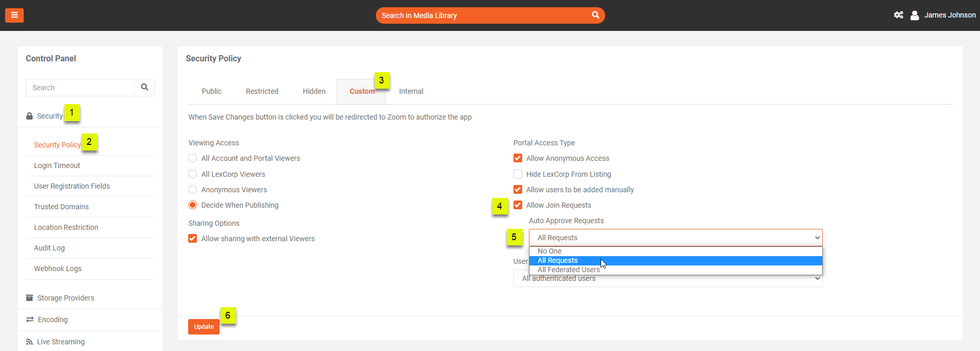This screenshot has height=351, width=980.
Task: Open the hamburger menu icon
Action: click(14, 15)
